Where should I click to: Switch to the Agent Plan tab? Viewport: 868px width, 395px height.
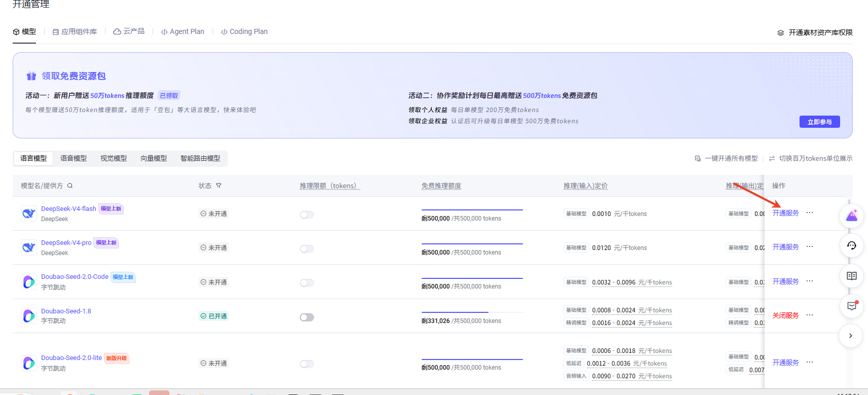click(183, 31)
